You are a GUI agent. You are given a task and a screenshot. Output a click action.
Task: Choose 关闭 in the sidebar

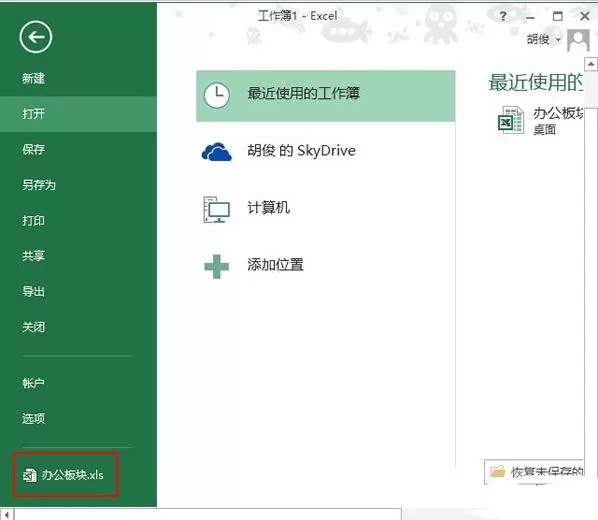[x=34, y=327]
